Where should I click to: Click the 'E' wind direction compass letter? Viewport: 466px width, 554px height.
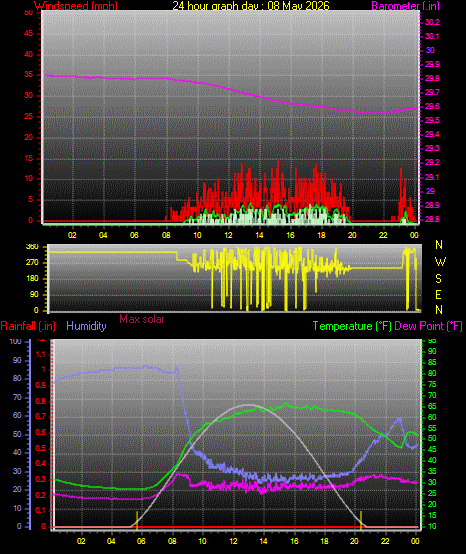point(438,294)
